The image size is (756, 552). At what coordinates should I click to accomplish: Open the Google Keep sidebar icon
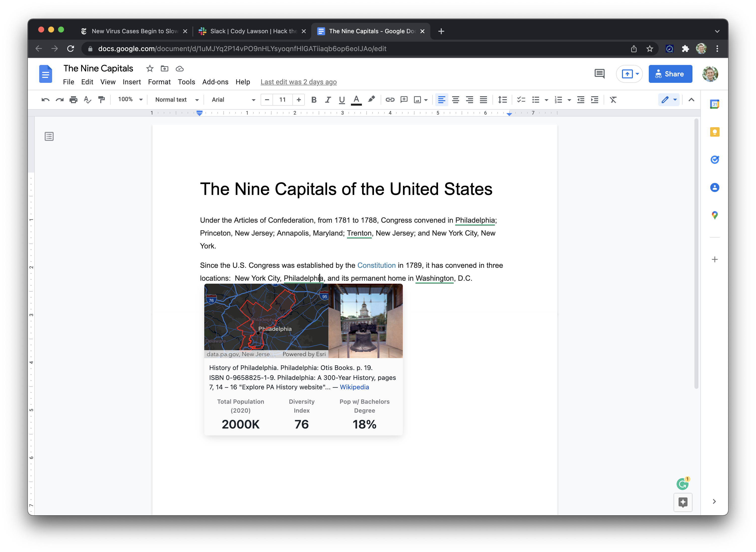click(x=715, y=132)
